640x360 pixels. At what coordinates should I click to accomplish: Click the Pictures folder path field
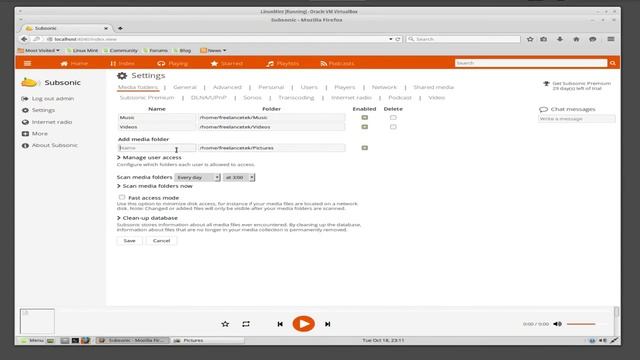tap(271, 148)
